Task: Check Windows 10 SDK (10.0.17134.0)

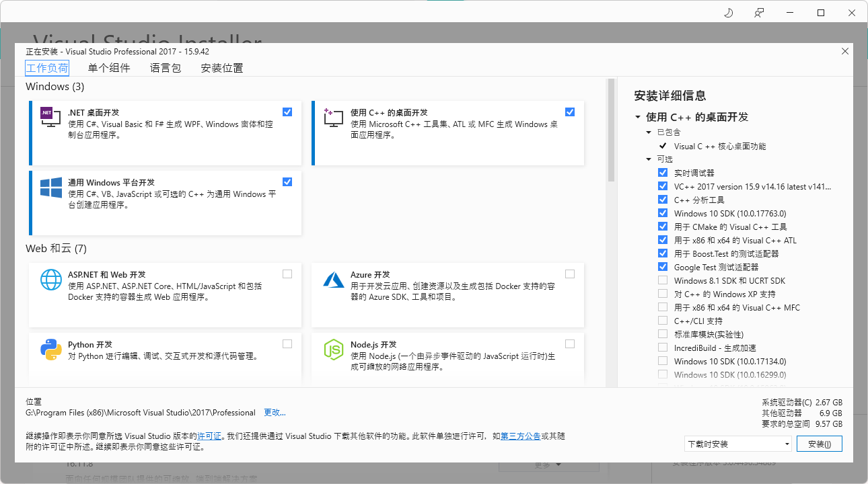Action: (663, 361)
